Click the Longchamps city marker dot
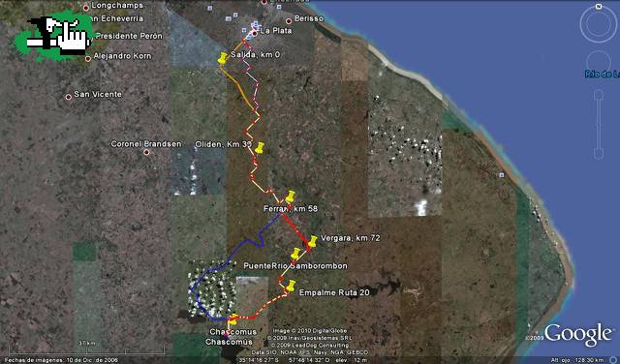 click(86, 8)
